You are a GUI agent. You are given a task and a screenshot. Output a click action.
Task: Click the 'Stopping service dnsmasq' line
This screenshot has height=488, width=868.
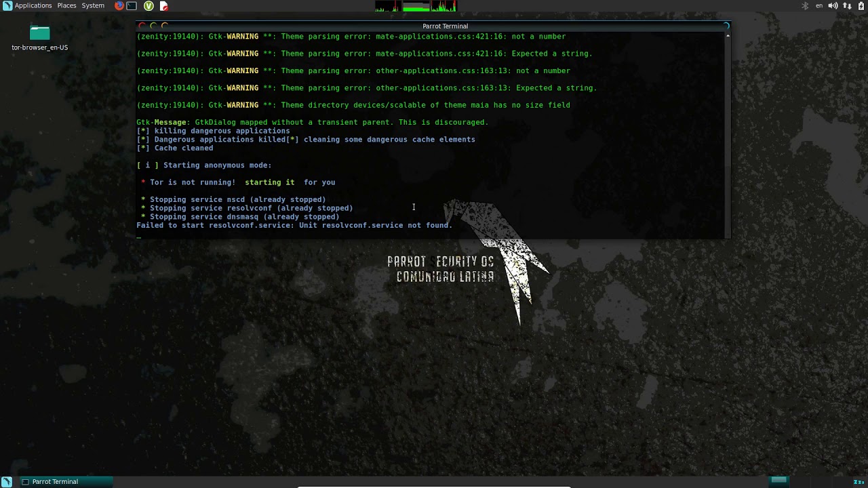pyautogui.click(x=240, y=217)
